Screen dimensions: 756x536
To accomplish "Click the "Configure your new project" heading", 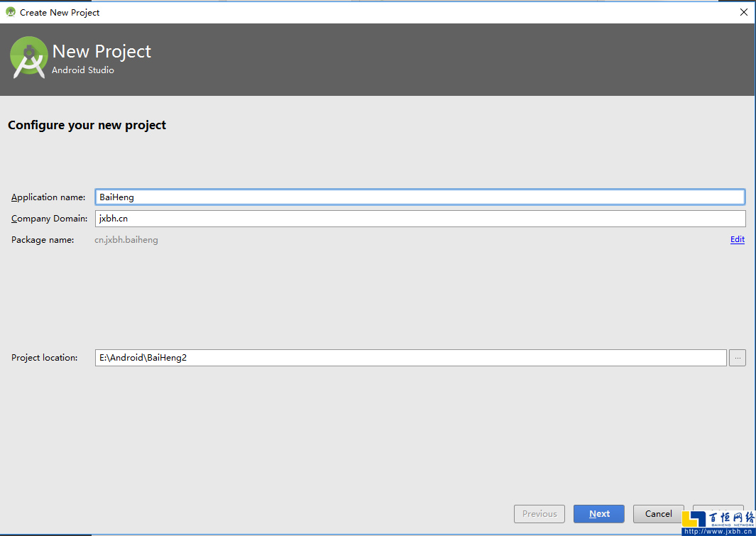I will [x=87, y=125].
